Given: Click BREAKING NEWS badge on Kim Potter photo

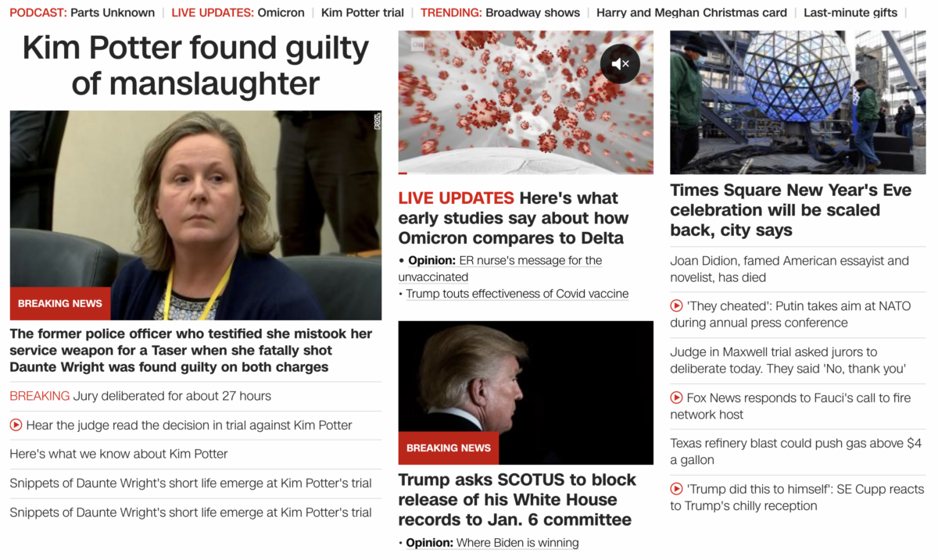Looking at the screenshot, I should point(60,304).
